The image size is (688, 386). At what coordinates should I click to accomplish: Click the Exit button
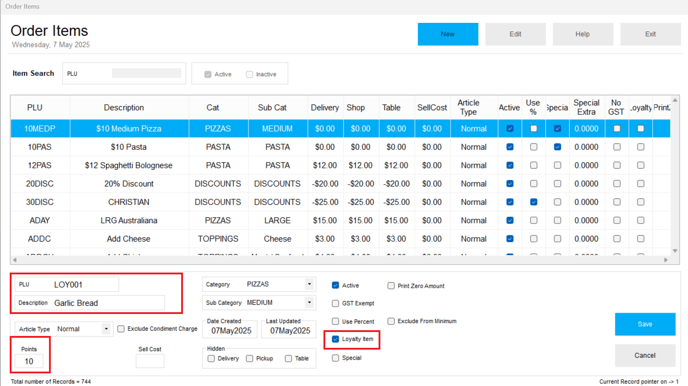click(x=650, y=34)
